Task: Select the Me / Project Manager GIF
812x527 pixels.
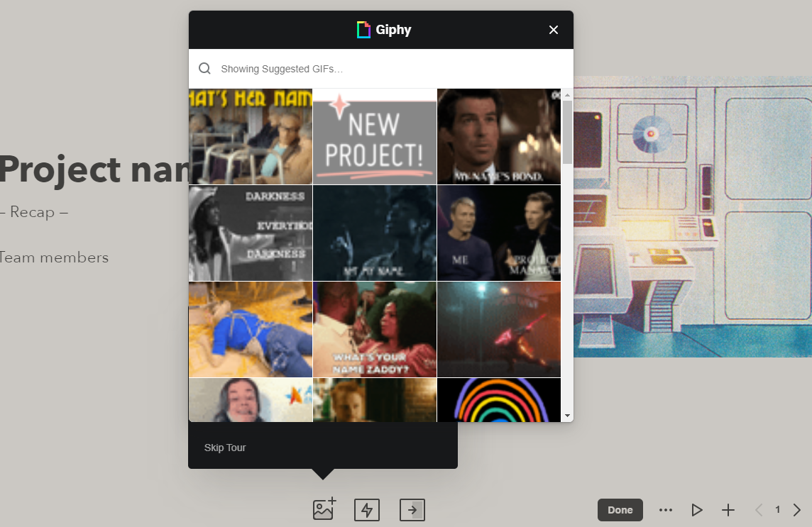Action: [x=499, y=233]
